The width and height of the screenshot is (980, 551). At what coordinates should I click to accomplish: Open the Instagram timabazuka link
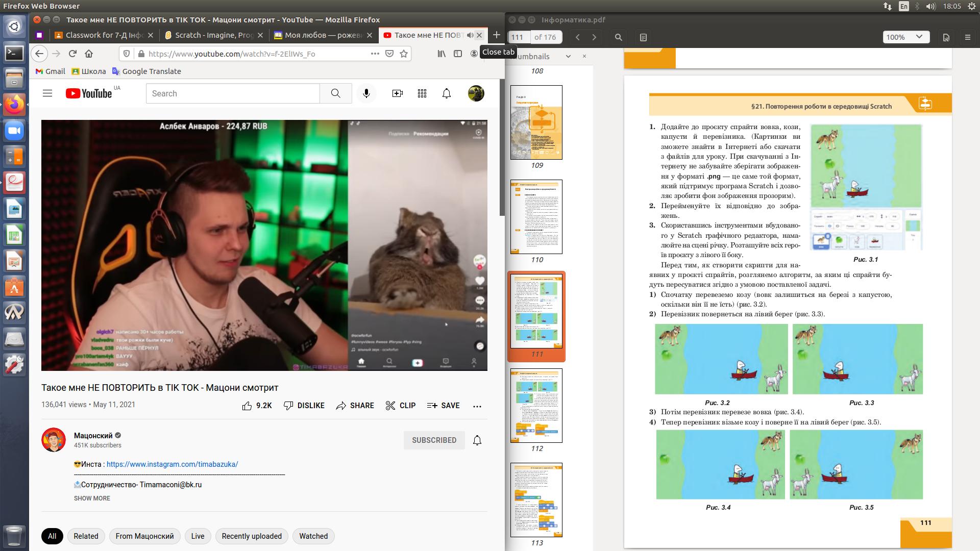pos(172,464)
